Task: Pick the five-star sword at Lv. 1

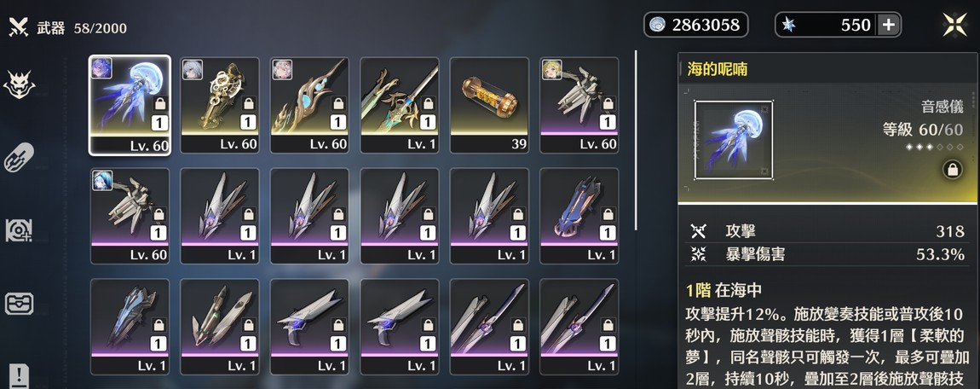Action: click(400, 105)
